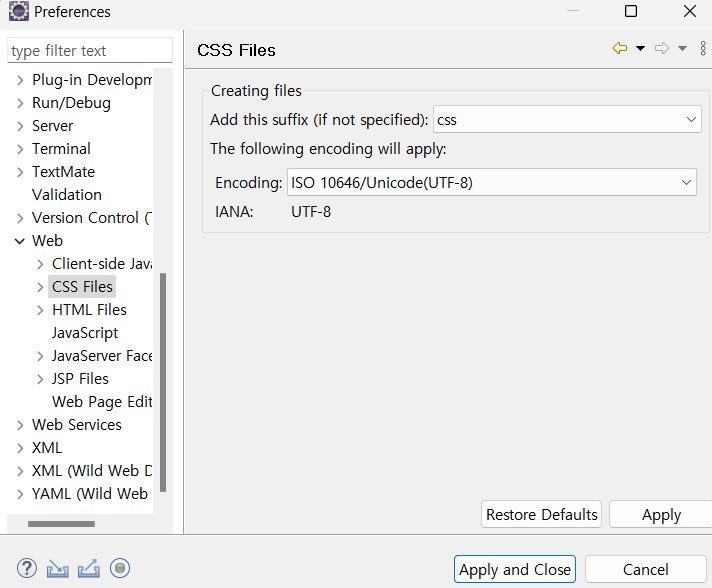Click the Help question mark icon
The image size is (712, 588).
click(x=27, y=568)
